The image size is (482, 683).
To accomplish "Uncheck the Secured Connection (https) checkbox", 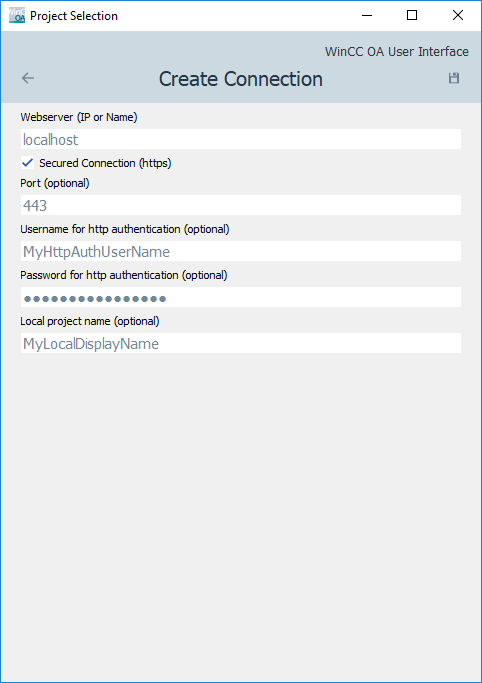I will [27, 163].
